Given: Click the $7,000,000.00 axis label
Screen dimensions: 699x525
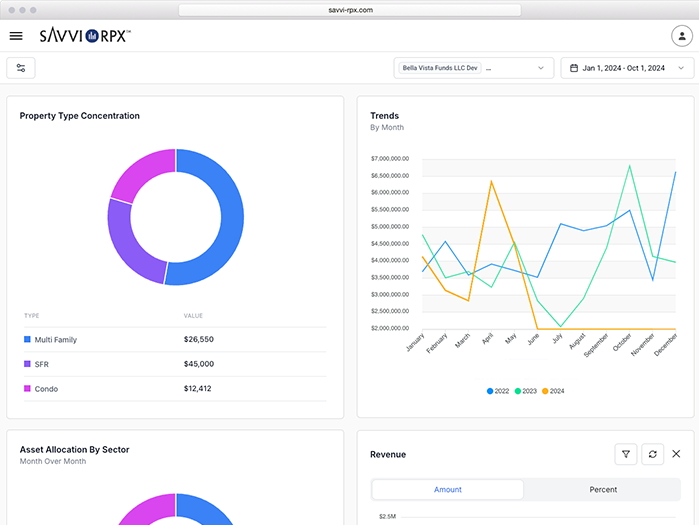Looking at the screenshot, I should (390, 158).
